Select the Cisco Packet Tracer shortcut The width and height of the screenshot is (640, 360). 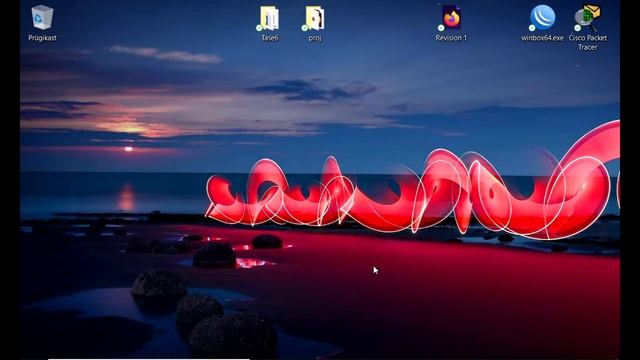(587, 18)
